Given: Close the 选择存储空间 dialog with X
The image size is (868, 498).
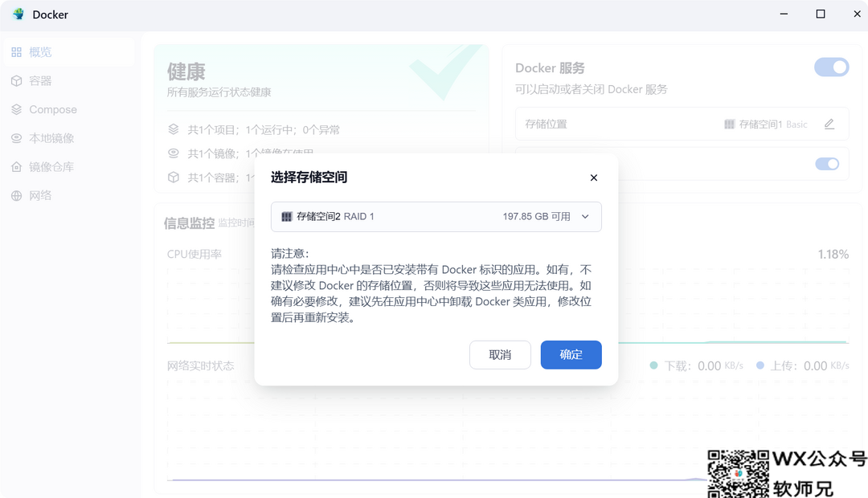Looking at the screenshot, I should 593,178.
